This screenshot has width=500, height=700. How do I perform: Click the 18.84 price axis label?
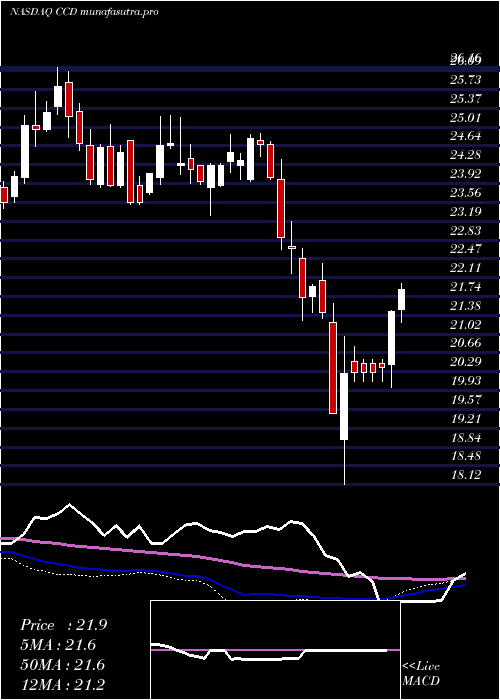[x=466, y=437]
